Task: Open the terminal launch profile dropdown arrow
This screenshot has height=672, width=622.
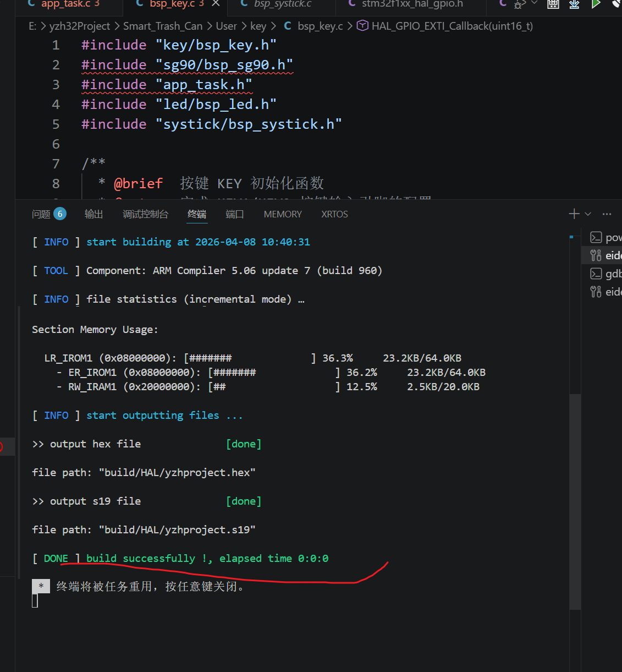Action: (x=588, y=214)
